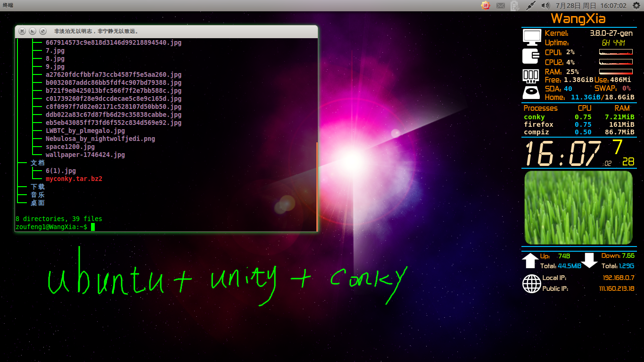Select LWBTC_by_plmegalo.jpg in terminal
644x362 pixels.
85,131
